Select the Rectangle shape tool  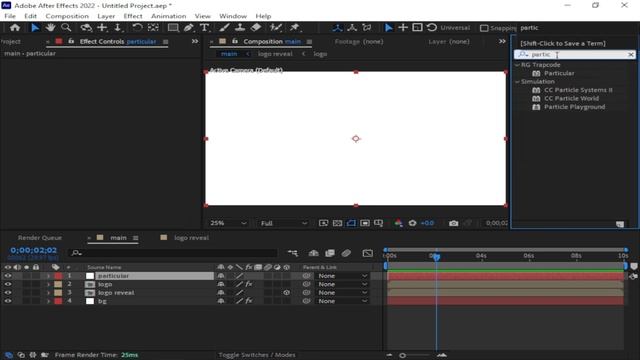click(173, 28)
